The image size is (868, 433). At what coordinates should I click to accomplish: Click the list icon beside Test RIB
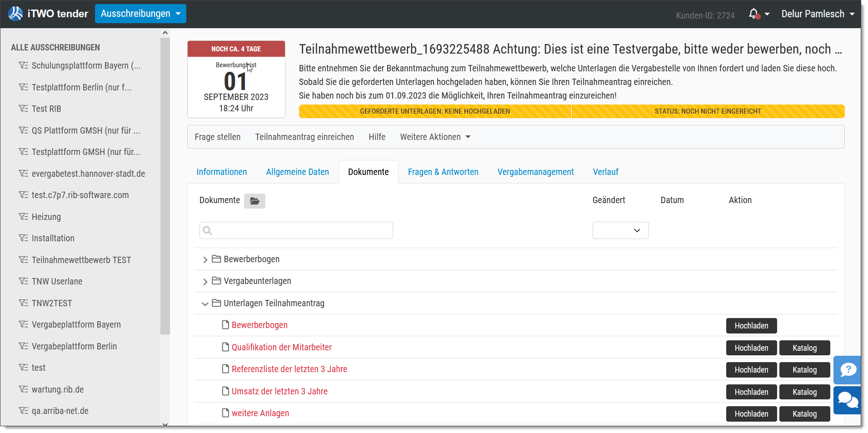tap(23, 109)
